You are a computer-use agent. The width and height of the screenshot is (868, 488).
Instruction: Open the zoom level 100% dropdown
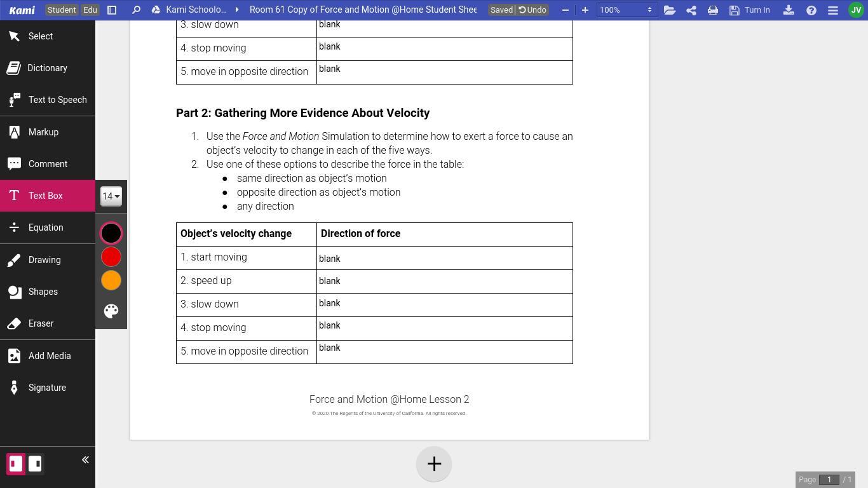[x=627, y=10]
